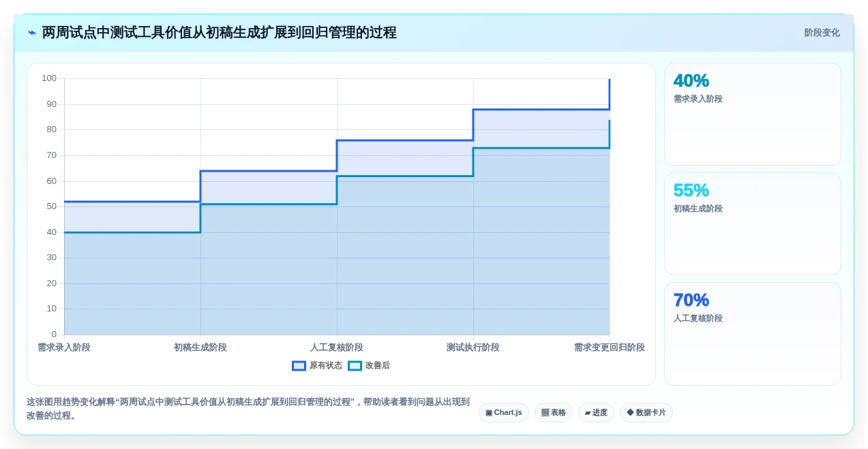This screenshot has width=868, height=449.
Task: Click the y-axis value 0
Action: [55, 335]
